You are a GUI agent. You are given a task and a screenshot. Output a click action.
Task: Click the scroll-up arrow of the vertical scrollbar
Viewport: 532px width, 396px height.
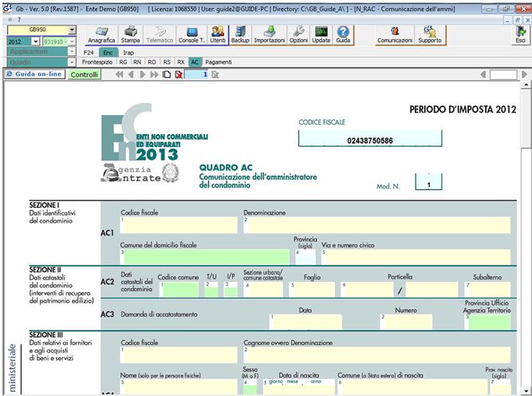(x=526, y=84)
